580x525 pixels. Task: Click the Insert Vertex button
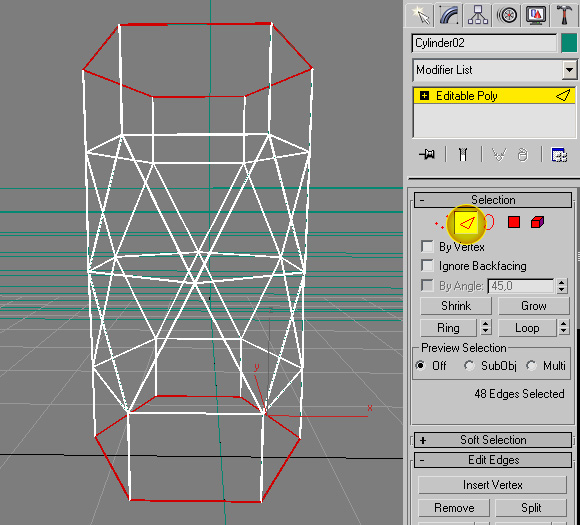point(492,485)
